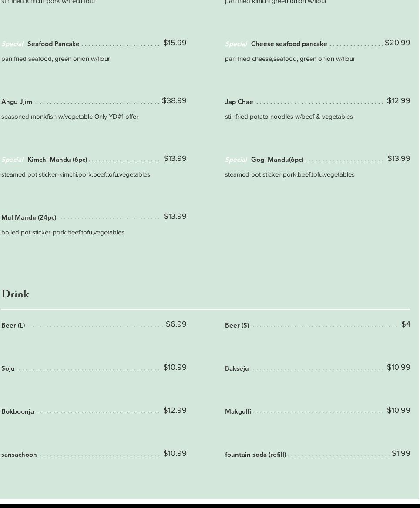
Task: Select the Bokboonja drink item
Action: pyautogui.click(x=17, y=411)
